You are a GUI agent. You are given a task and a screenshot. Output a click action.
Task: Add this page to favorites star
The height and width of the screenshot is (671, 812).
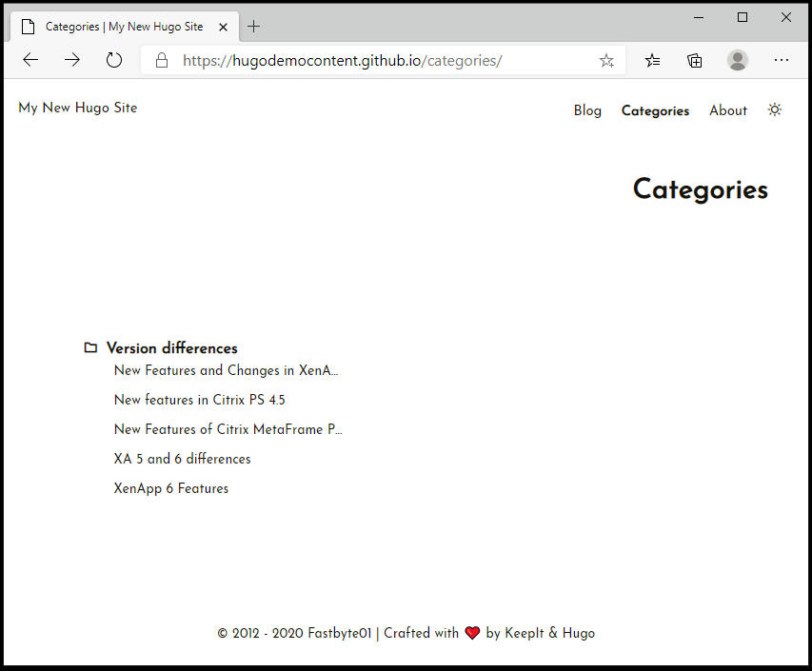point(606,60)
